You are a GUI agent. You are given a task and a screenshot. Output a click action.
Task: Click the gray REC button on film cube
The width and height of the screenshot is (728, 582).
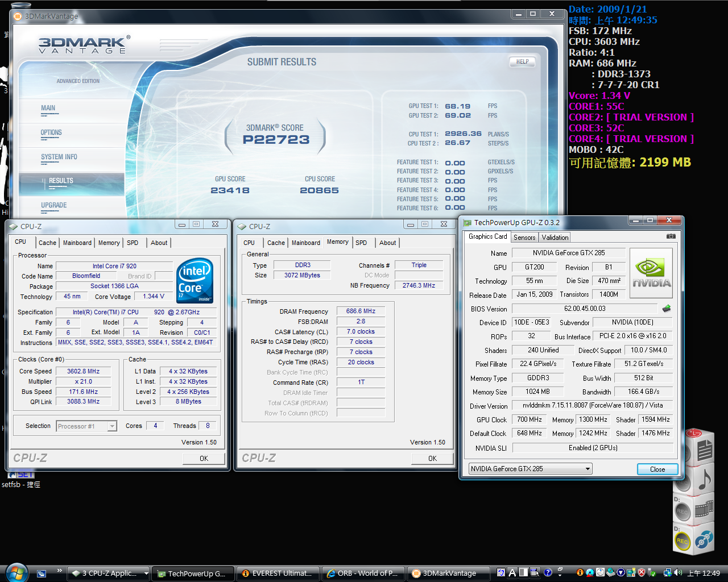682,512
